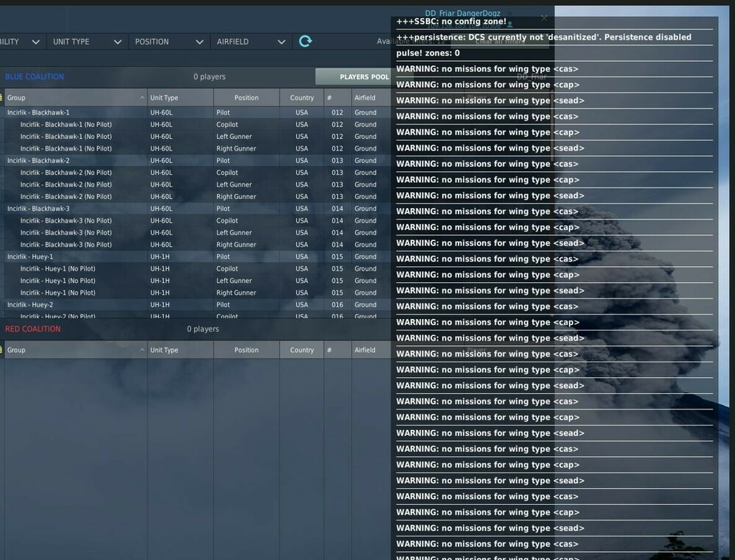Click the PLAYERS POOL button

coord(360,76)
